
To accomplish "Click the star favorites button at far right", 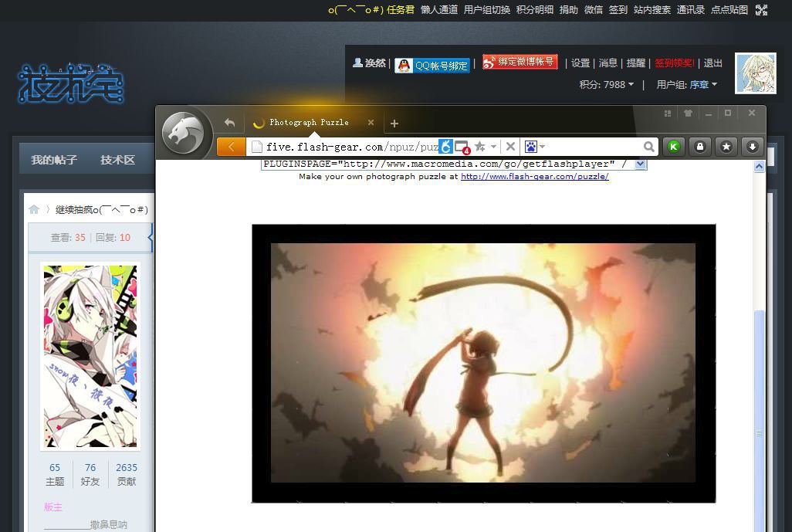I will pyautogui.click(x=726, y=147).
